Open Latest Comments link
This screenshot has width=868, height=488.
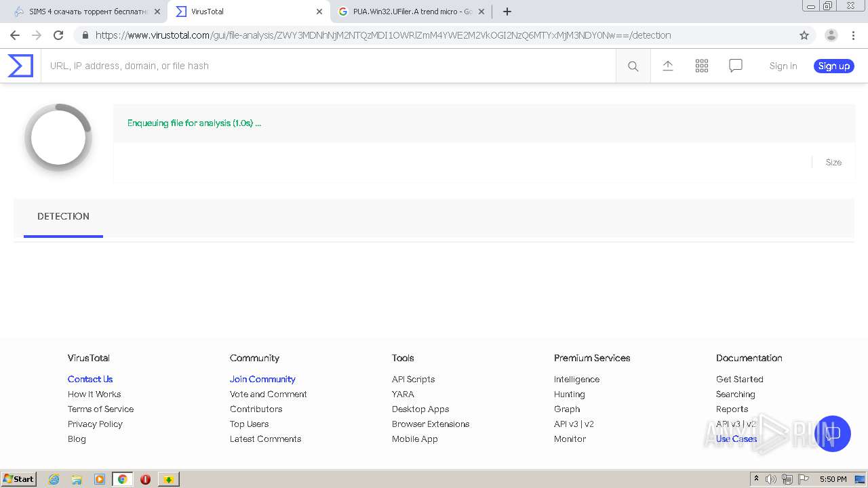[x=265, y=439]
